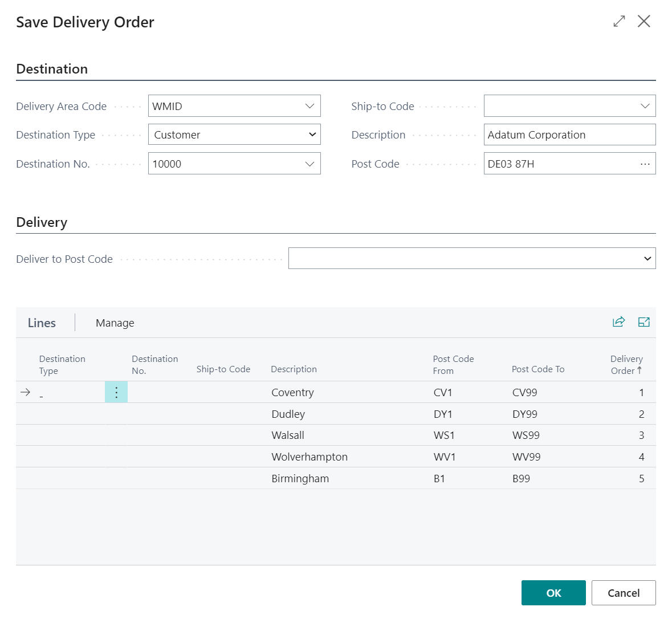Open the Ship-to Code dropdown

(x=645, y=107)
